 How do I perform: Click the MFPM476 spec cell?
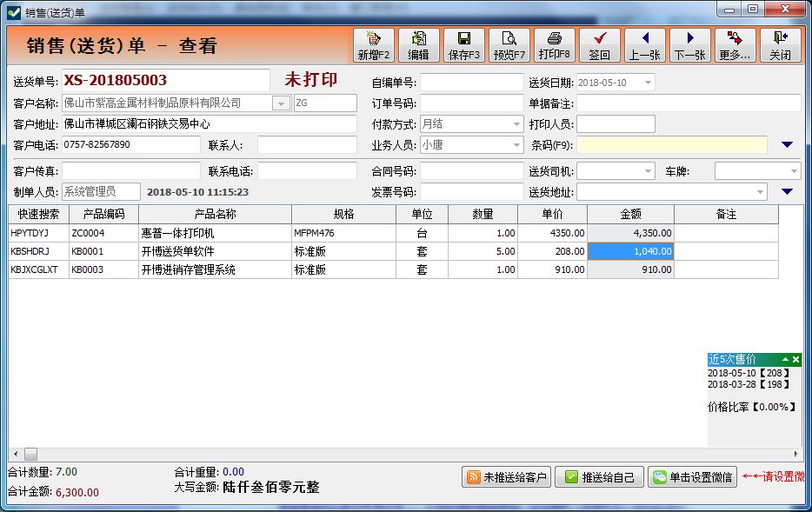(344, 233)
